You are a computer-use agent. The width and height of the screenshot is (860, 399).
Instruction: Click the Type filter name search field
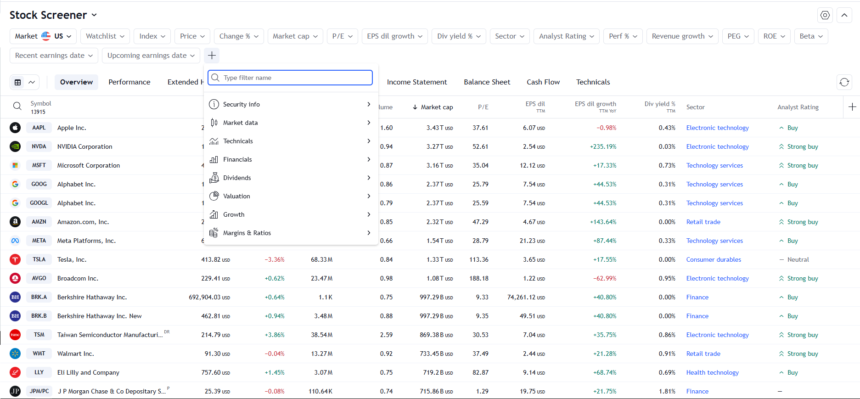[291, 78]
